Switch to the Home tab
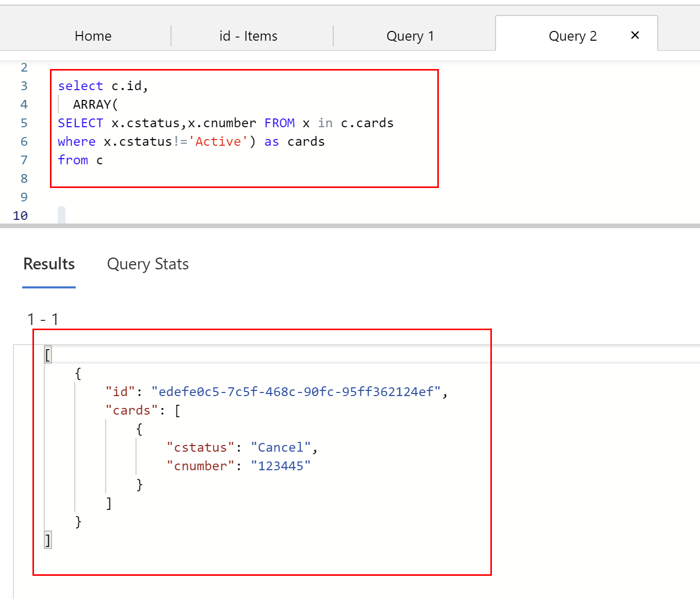This screenshot has width=700, height=599. point(93,36)
